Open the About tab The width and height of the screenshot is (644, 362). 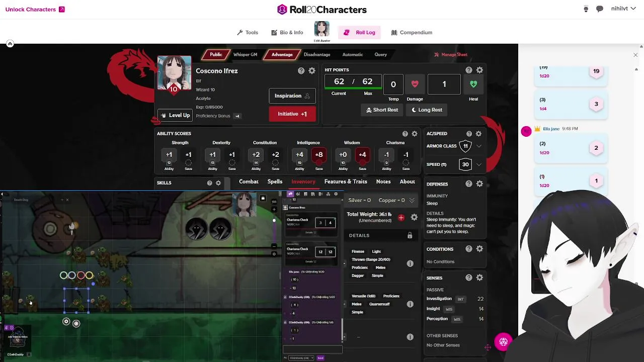(x=408, y=182)
